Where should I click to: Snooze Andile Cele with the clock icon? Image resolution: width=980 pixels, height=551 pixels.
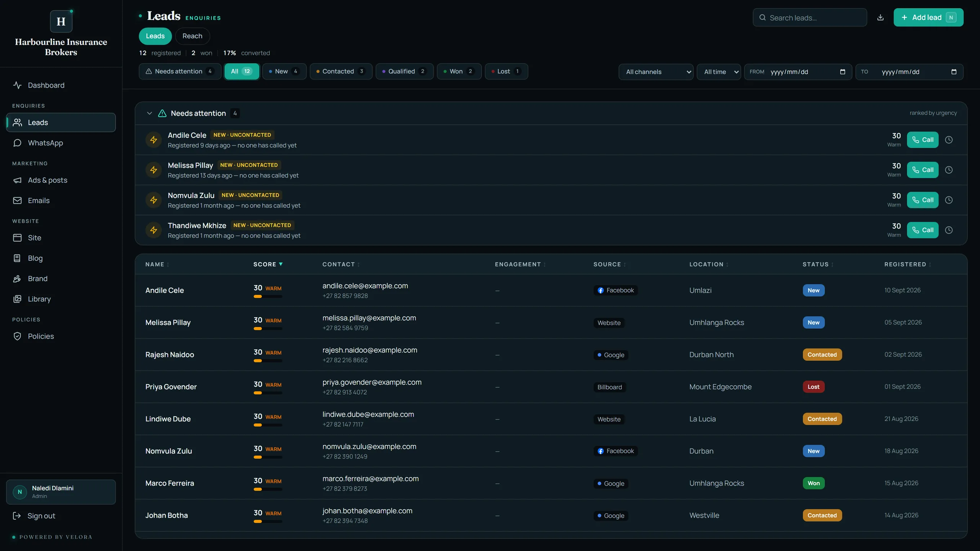[949, 140]
